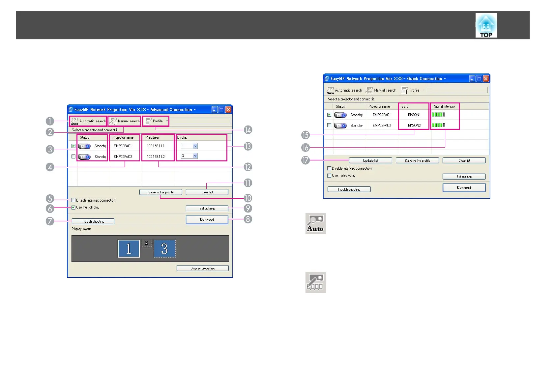Click Save in the profile in Advanced Connection

pyautogui.click(x=161, y=192)
